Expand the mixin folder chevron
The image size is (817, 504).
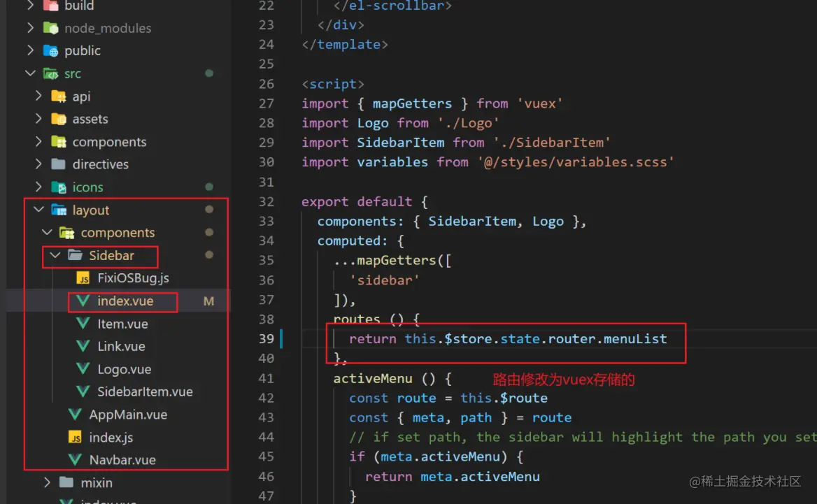47,482
